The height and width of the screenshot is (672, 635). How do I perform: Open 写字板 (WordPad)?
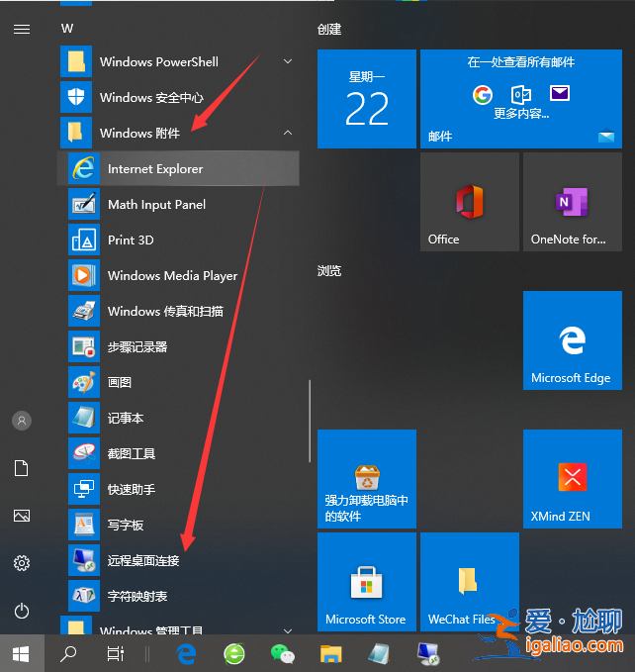[178, 525]
